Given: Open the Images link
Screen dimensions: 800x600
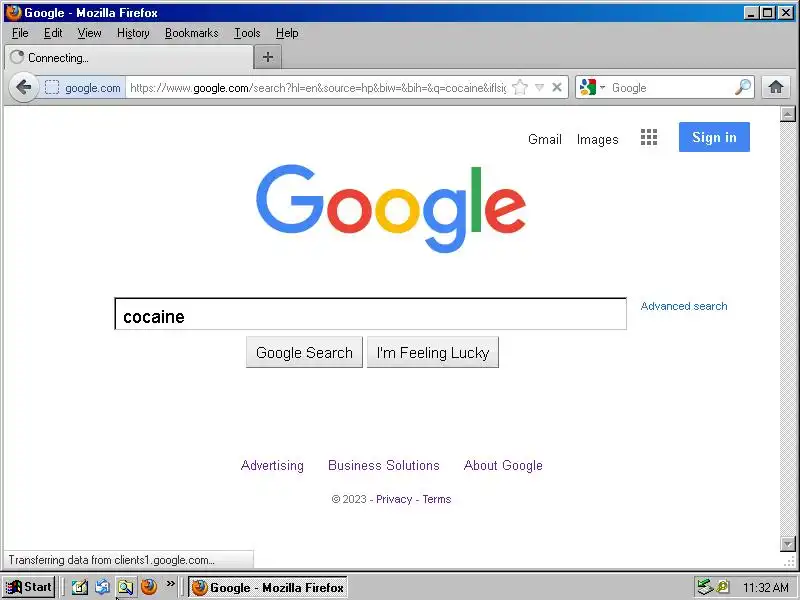Looking at the screenshot, I should pyautogui.click(x=597, y=139).
